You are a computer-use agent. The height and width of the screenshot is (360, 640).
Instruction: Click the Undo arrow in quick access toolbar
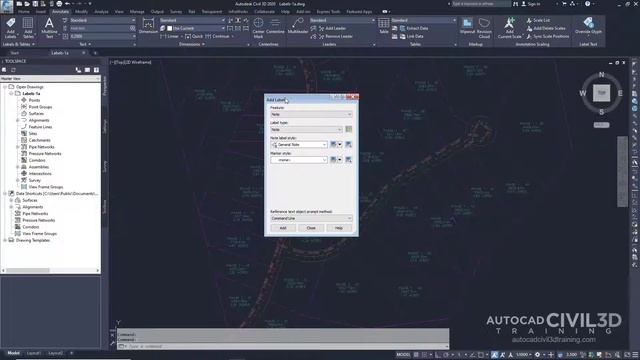click(67, 4)
